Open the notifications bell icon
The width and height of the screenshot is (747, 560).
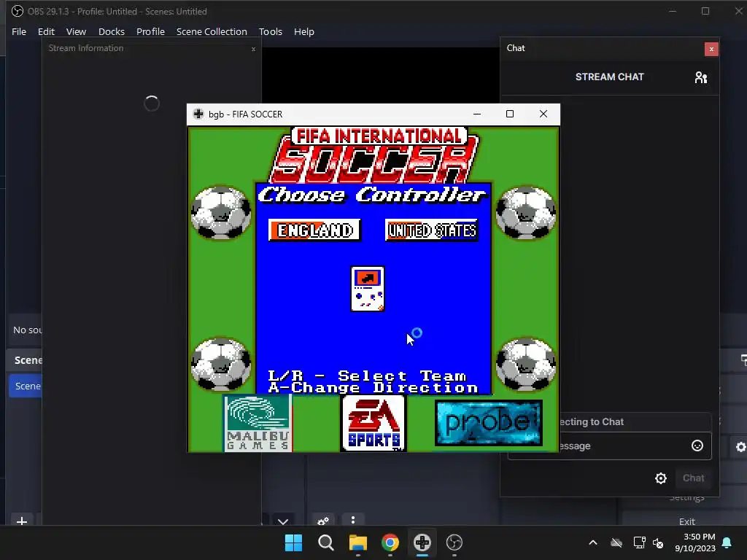pos(727,542)
